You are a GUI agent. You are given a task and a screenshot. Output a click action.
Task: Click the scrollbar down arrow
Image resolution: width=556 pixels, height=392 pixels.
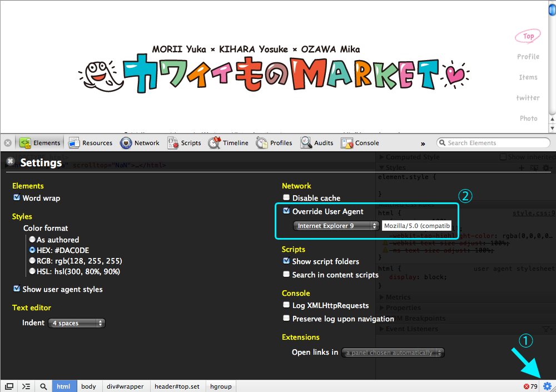(552, 128)
